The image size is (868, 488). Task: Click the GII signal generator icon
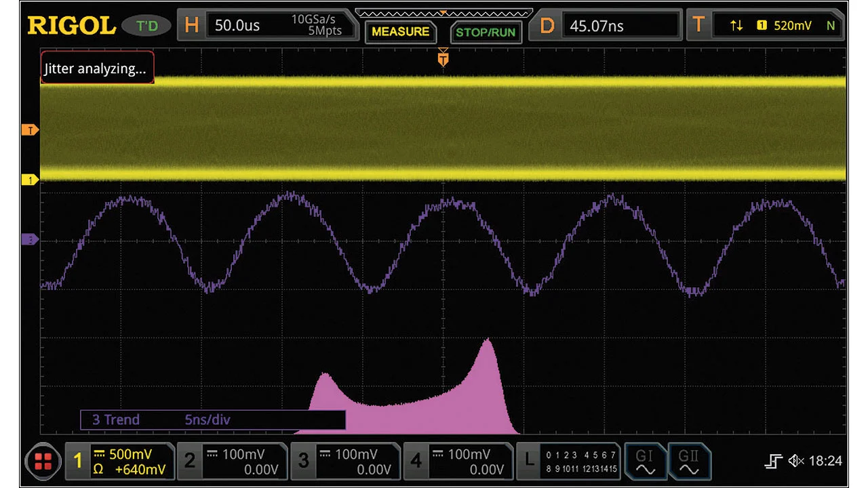click(689, 462)
